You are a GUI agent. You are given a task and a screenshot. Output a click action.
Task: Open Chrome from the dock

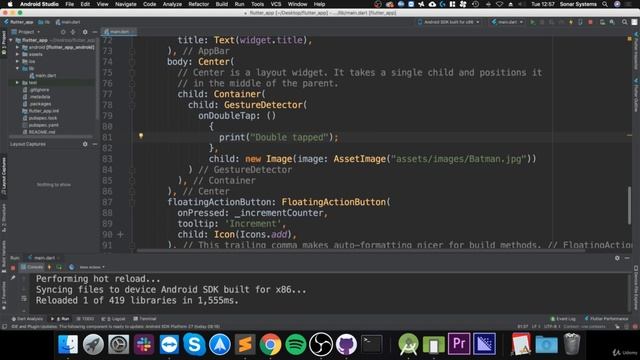click(270, 344)
